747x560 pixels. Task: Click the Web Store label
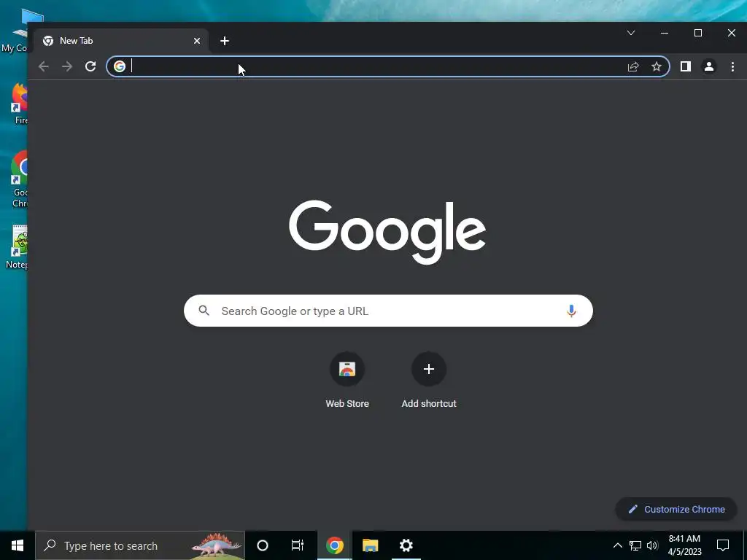[x=347, y=403]
